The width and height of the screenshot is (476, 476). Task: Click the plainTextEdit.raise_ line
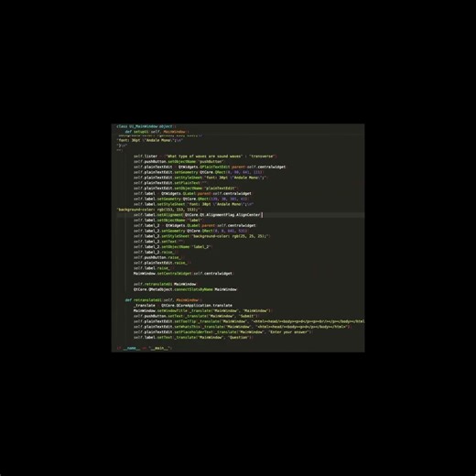click(x=162, y=263)
